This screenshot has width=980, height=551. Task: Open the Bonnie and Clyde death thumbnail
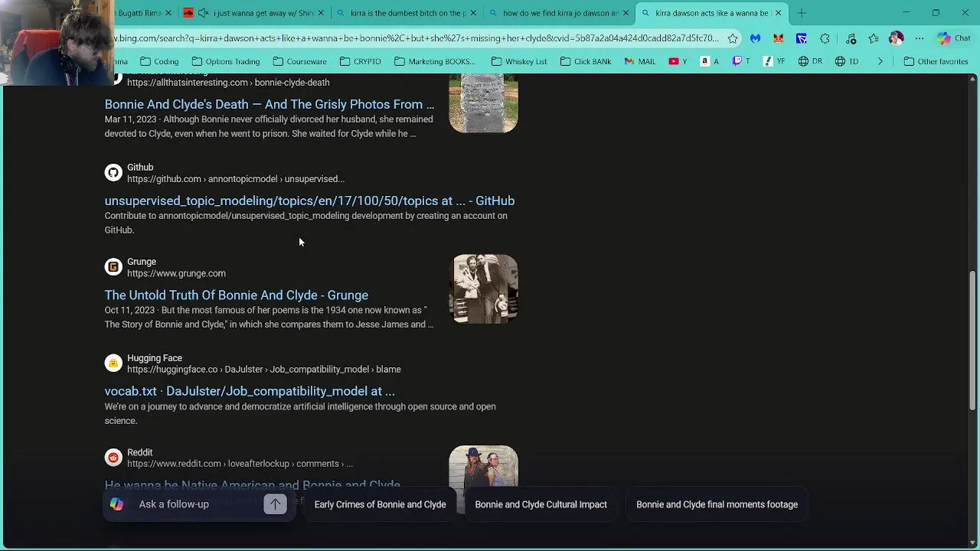pos(483,103)
